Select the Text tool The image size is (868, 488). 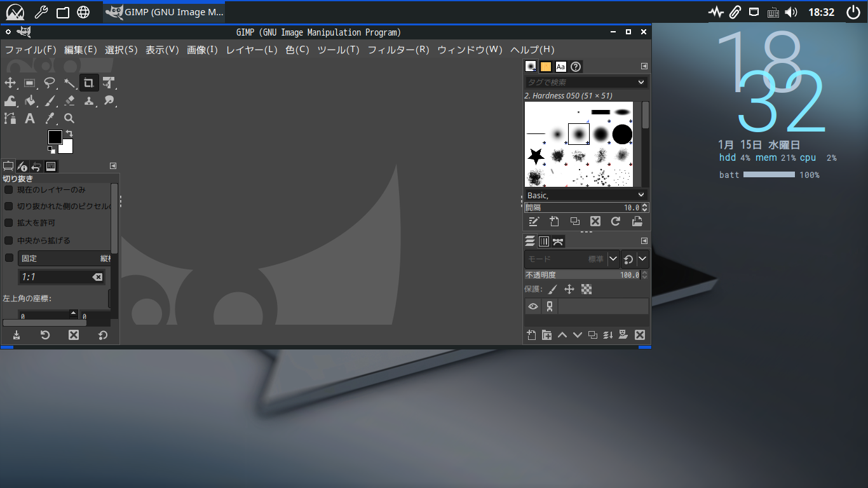[x=30, y=118]
